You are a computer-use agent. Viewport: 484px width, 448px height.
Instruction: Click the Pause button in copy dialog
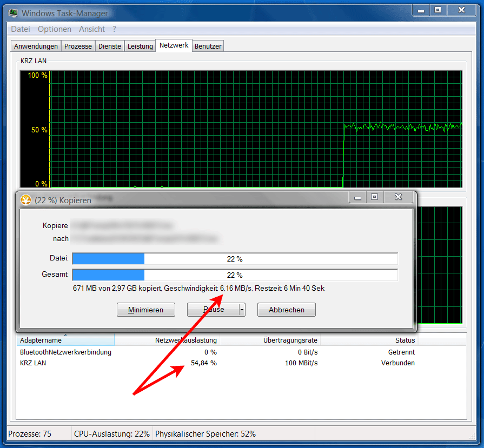[x=213, y=310]
